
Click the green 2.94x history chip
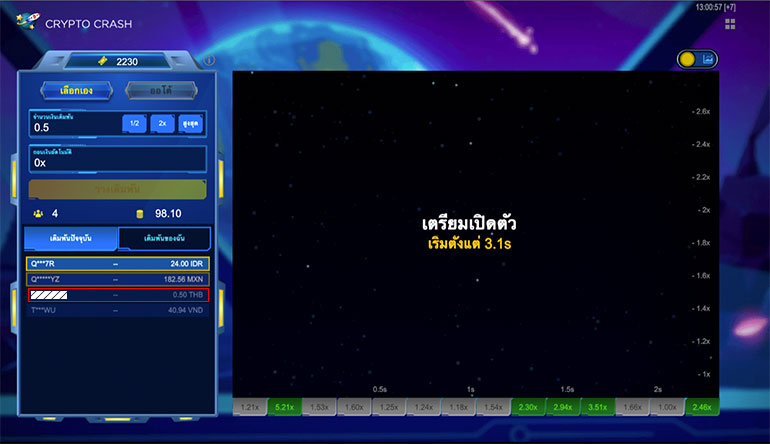point(563,407)
